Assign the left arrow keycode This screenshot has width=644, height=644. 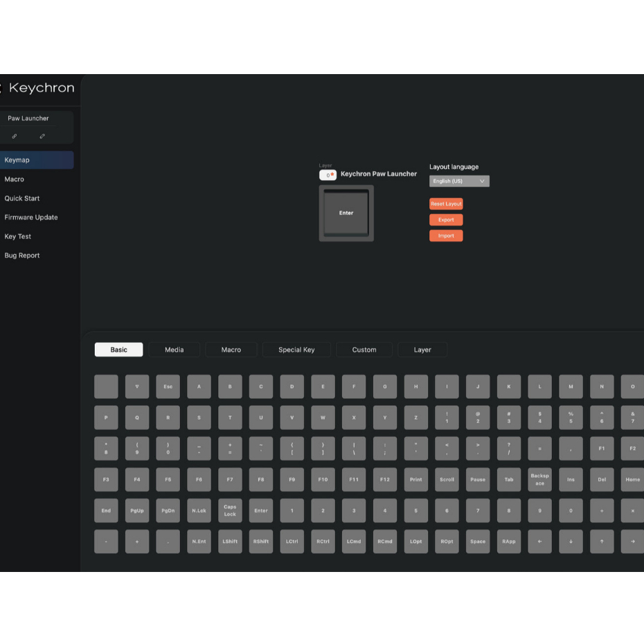click(x=539, y=542)
